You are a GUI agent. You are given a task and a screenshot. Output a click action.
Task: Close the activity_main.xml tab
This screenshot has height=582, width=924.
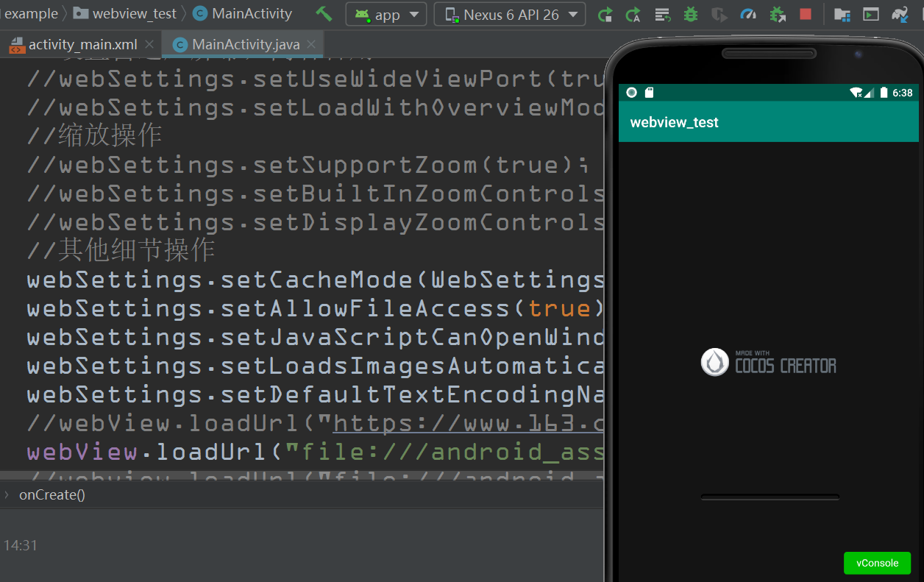pos(150,45)
